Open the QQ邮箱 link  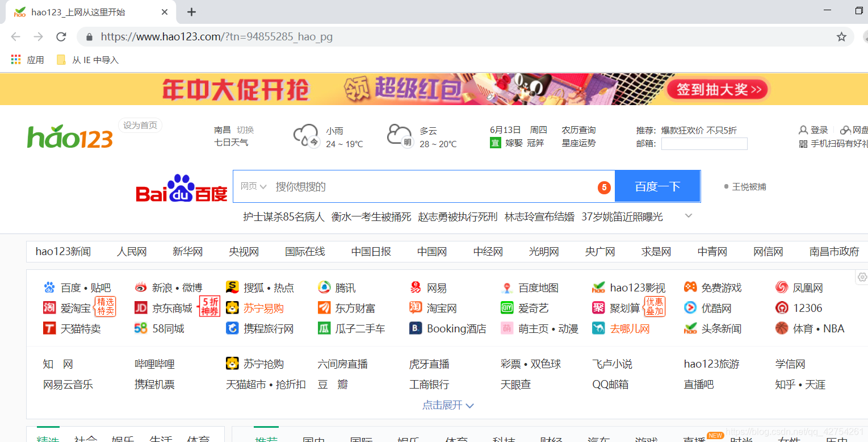(610, 385)
